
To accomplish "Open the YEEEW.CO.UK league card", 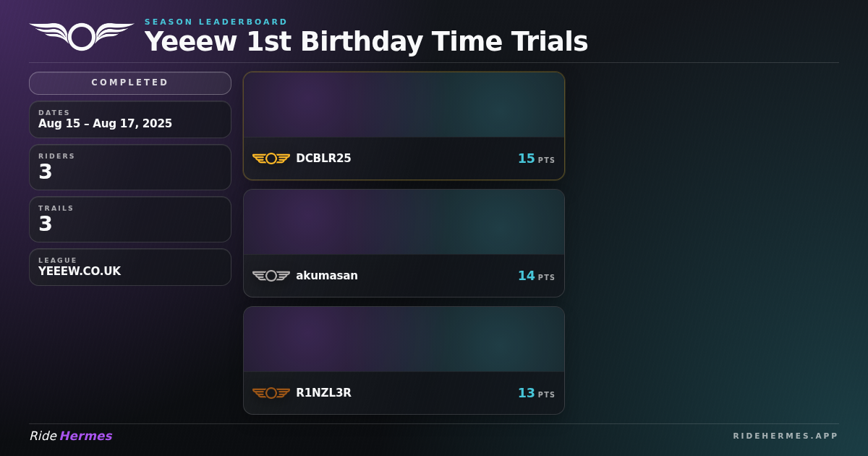I will pyautogui.click(x=130, y=267).
